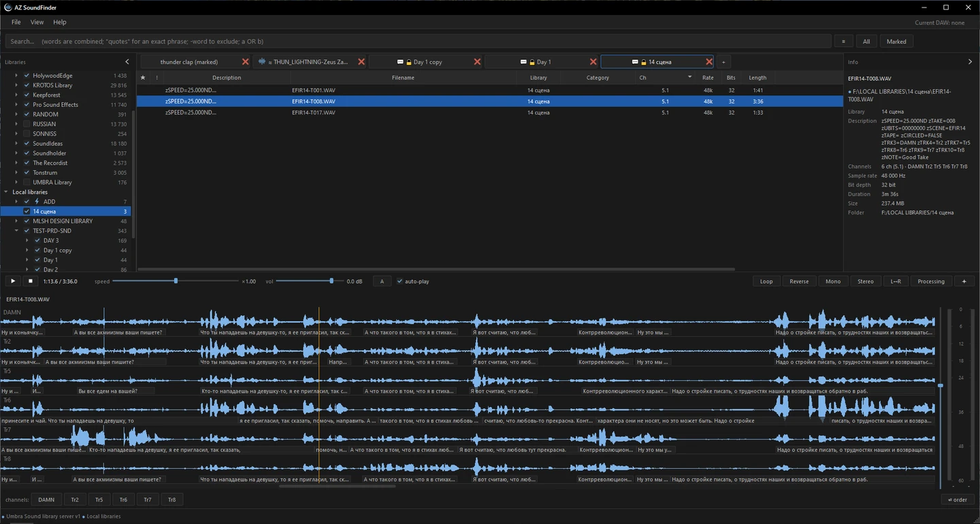This screenshot has height=524, width=980.
Task: Click the Reverse button
Action: tap(799, 281)
